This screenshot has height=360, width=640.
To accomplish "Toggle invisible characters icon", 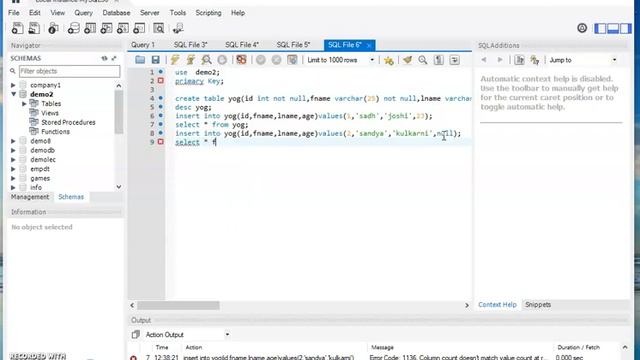I will 439,60.
